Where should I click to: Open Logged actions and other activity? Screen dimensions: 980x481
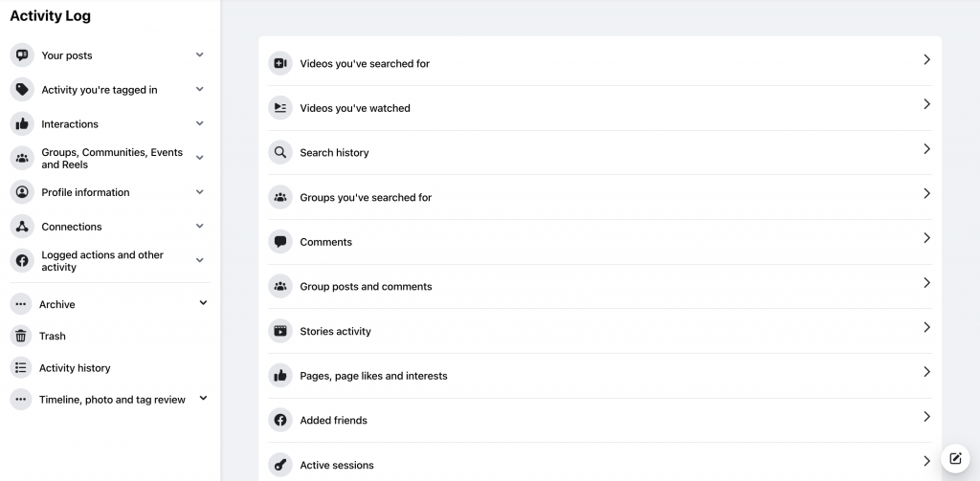click(x=110, y=260)
